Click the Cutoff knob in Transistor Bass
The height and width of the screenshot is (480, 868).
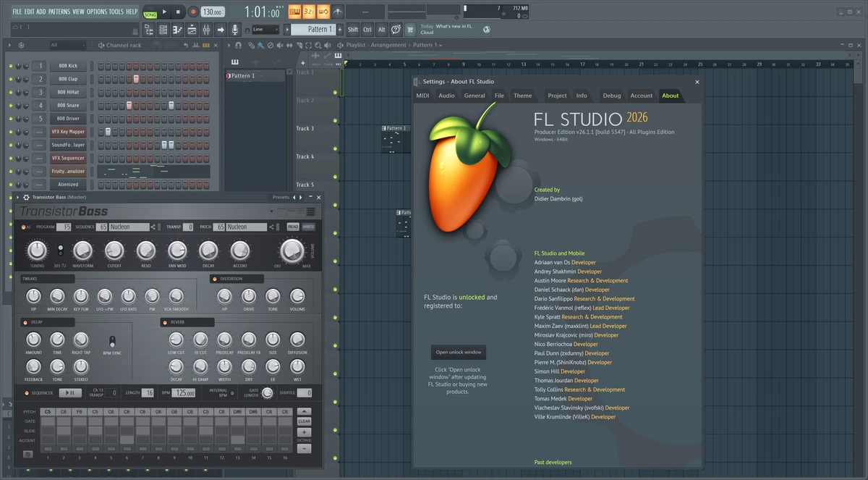click(114, 250)
